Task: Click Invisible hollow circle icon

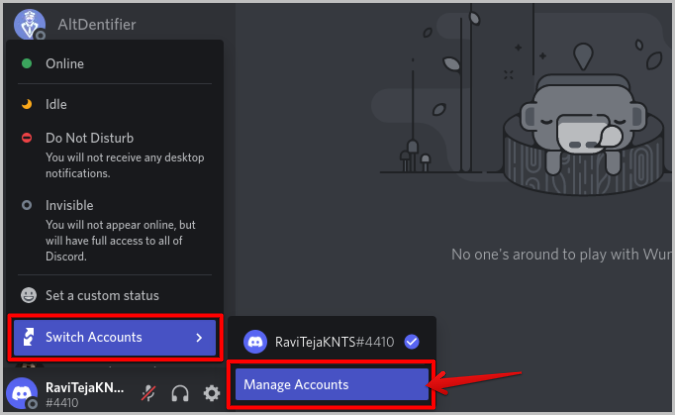Action: 27,205
